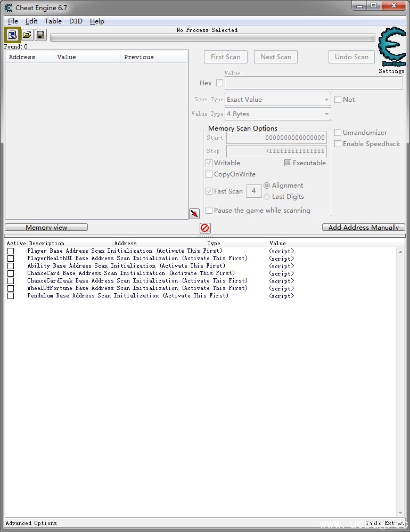
Task: Open the D3D menu
Action: (x=76, y=21)
